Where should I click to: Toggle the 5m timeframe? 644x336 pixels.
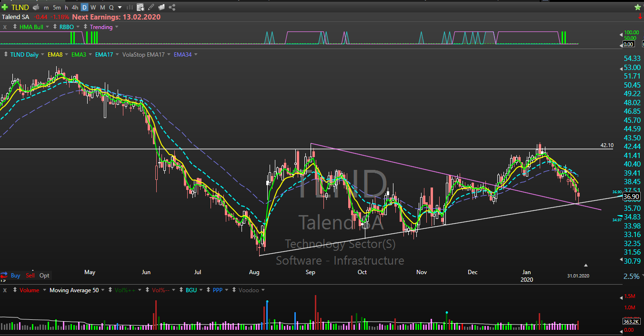57,8
